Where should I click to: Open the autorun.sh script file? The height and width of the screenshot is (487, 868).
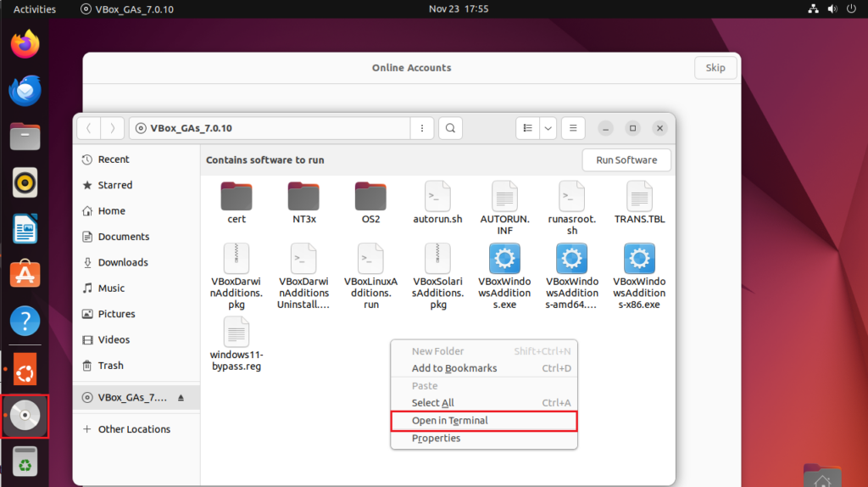(437, 197)
